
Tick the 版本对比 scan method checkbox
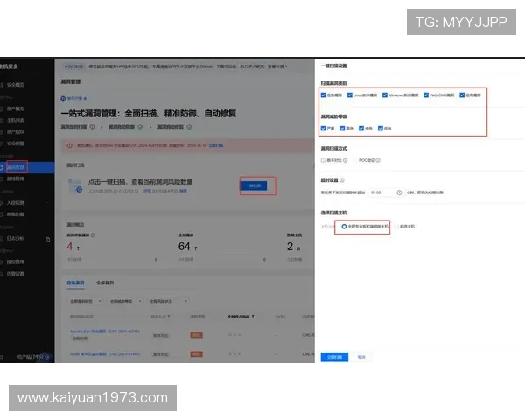click(323, 160)
